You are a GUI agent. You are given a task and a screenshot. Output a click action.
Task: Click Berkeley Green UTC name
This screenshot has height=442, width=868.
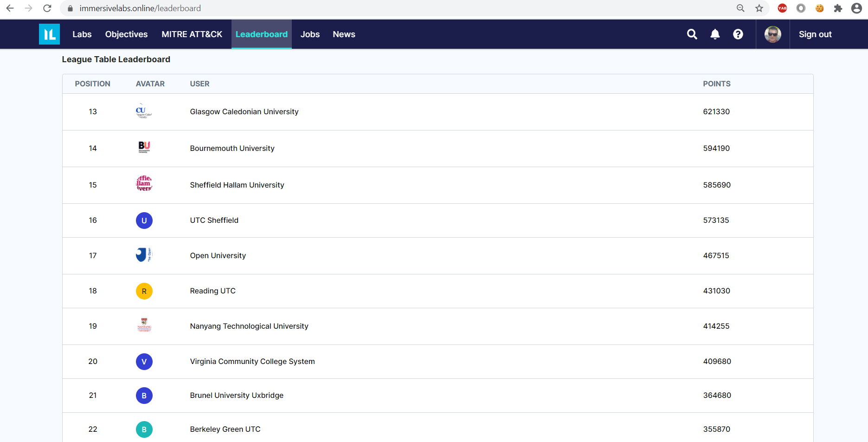tap(225, 429)
